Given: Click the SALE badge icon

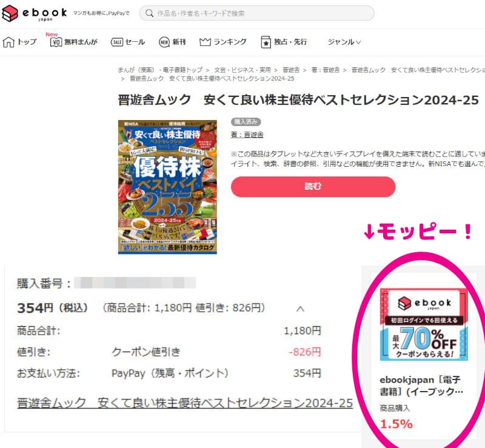Looking at the screenshot, I should (x=117, y=42).
